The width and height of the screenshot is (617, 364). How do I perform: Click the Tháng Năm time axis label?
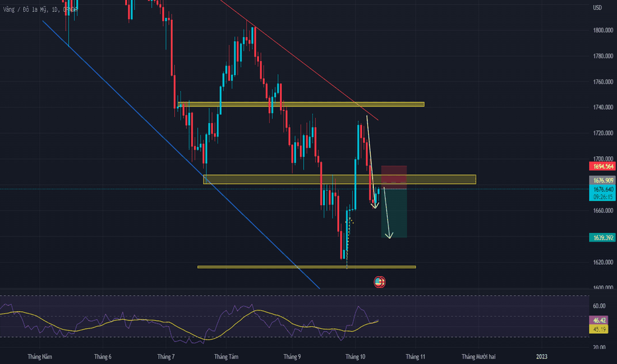40,357
